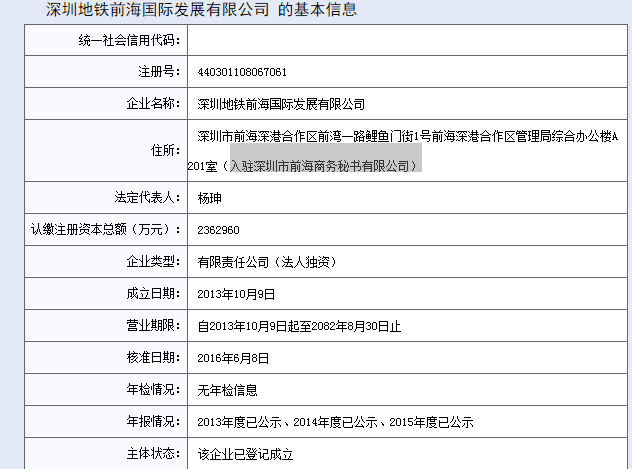Select the label 企业名称
The height and width of the screenshot is (469, 632).
click(153, 104)
